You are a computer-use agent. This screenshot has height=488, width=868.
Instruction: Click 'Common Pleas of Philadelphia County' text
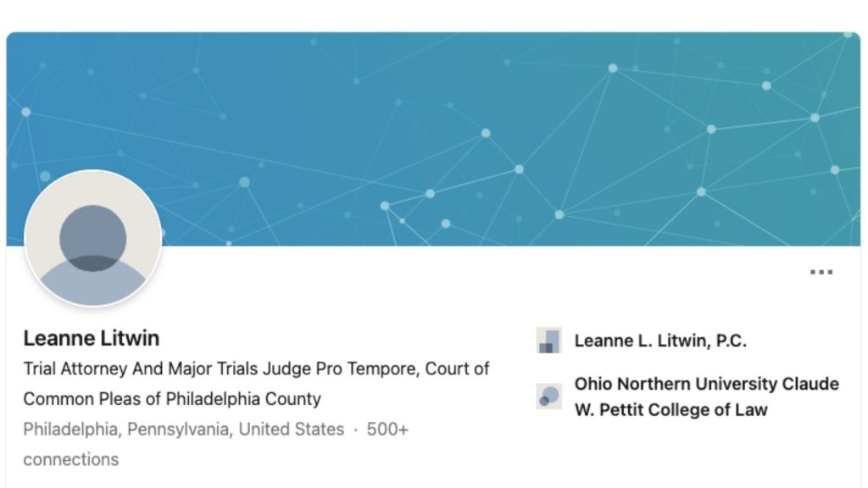click(171, 398)
